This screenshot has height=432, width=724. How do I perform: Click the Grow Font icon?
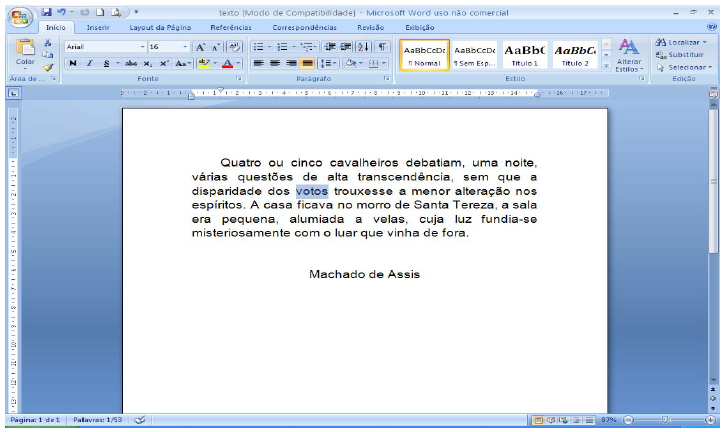click(200, 47)
